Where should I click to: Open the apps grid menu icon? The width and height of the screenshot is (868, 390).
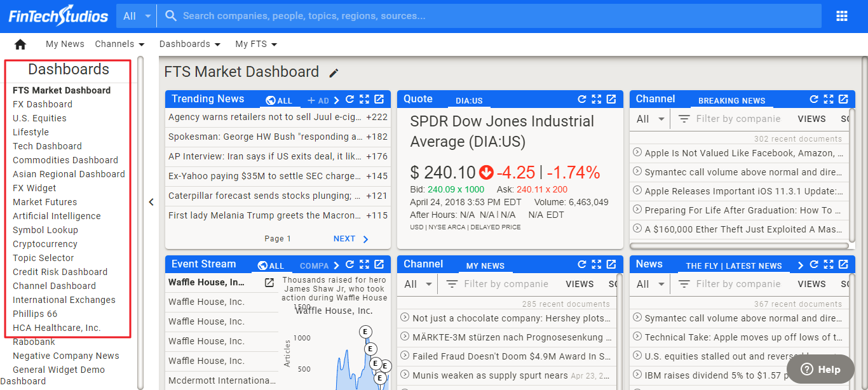tap(842, 16)
